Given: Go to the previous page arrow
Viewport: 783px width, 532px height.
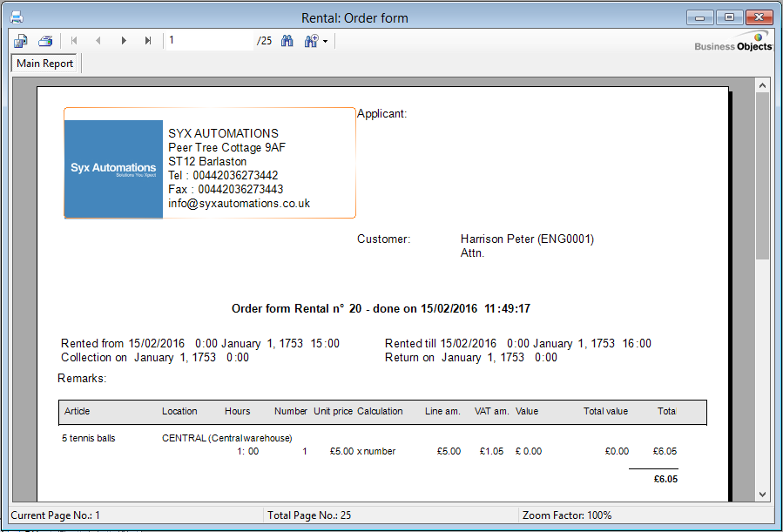Looking at the screenshot, I should pos(98,41).
